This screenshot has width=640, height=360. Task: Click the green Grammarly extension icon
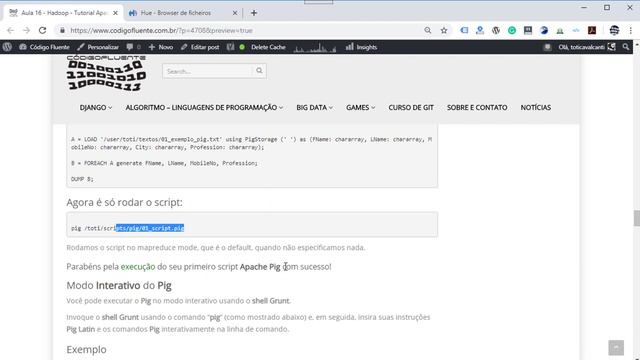512,30
